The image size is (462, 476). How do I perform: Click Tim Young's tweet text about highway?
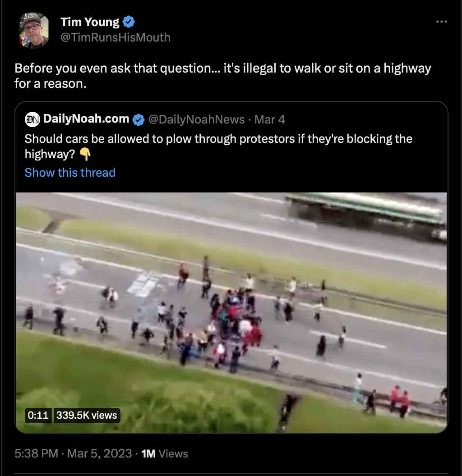tap(223, 76)
